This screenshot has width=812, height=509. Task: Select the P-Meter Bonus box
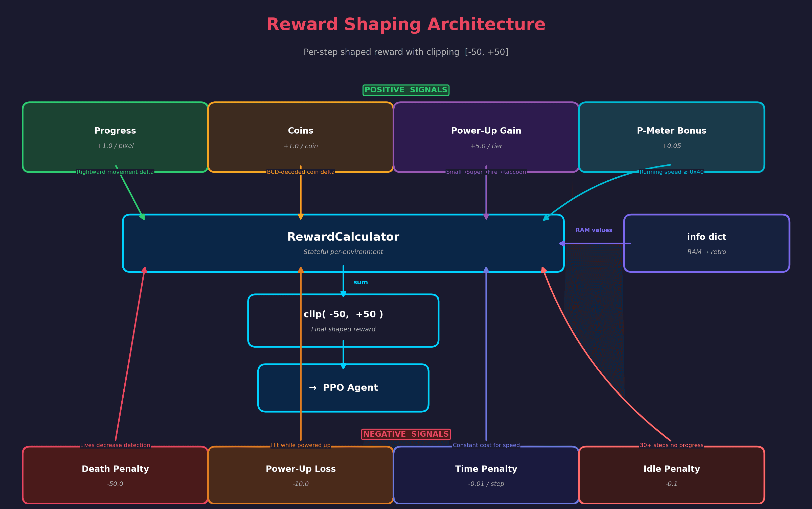[x=671, y=137]
